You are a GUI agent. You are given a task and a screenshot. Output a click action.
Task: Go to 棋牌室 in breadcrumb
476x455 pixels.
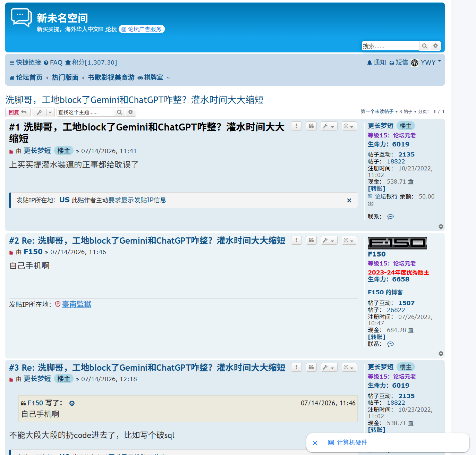(x=150, y=77)
